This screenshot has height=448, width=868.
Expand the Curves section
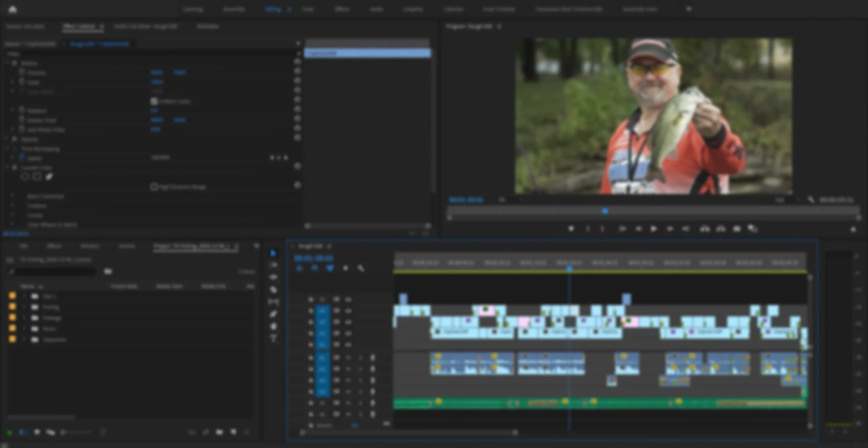(x=13, y=215)
